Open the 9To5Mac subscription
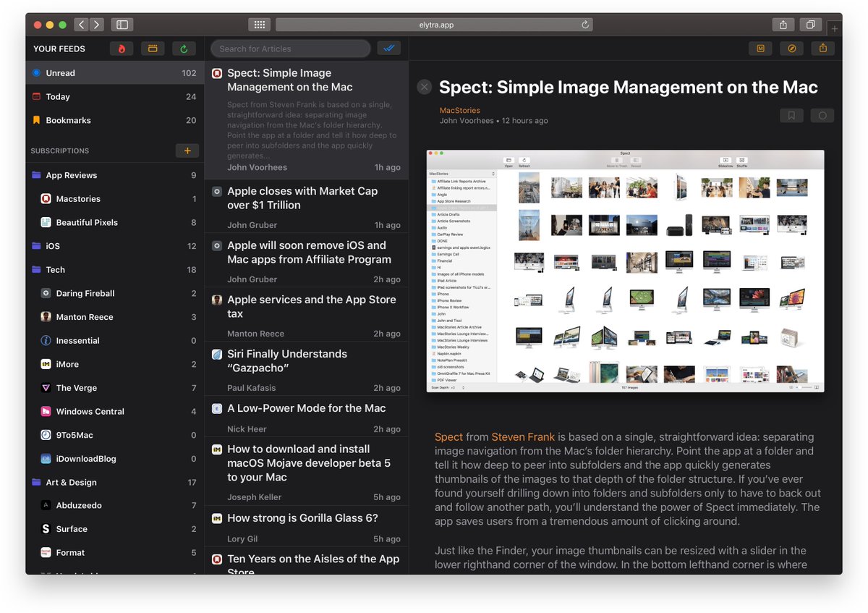Image resolution: width=868 pixels, height=613 pixels. click(115, 435)
